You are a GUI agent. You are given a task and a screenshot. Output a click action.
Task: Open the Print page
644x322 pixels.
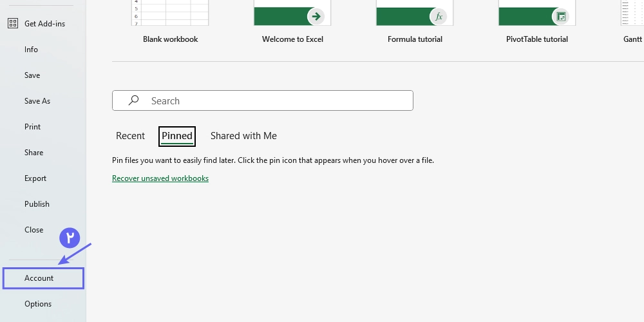32,127
